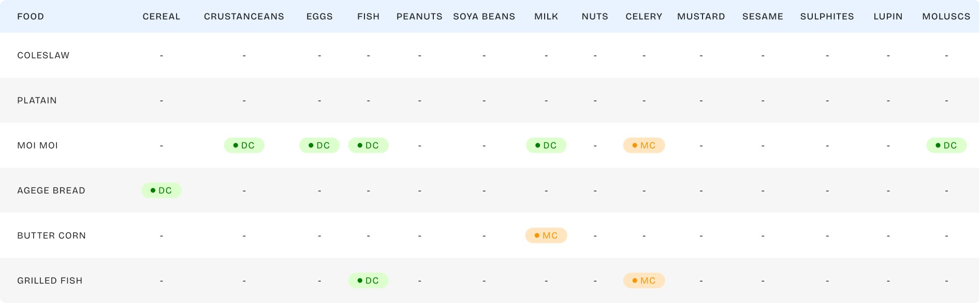Screen dimensions: 980x303
Task: Click Agege Bread's cereal DC badge
Action: coord(161,191)
